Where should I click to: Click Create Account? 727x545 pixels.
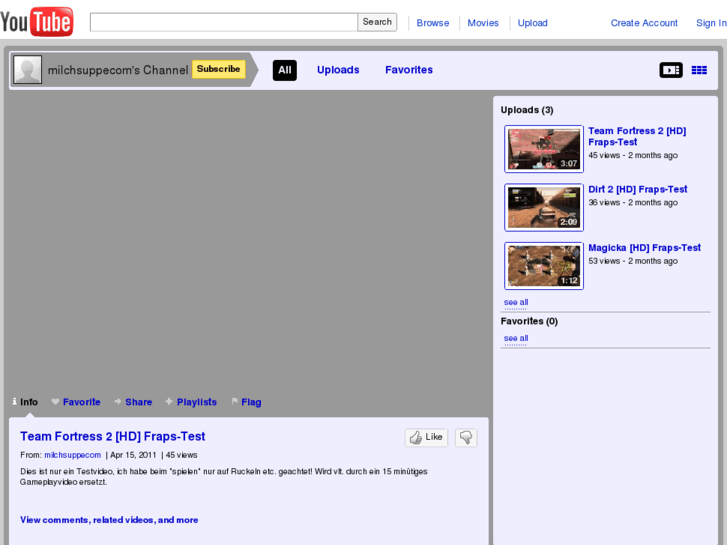pos(644,23)
